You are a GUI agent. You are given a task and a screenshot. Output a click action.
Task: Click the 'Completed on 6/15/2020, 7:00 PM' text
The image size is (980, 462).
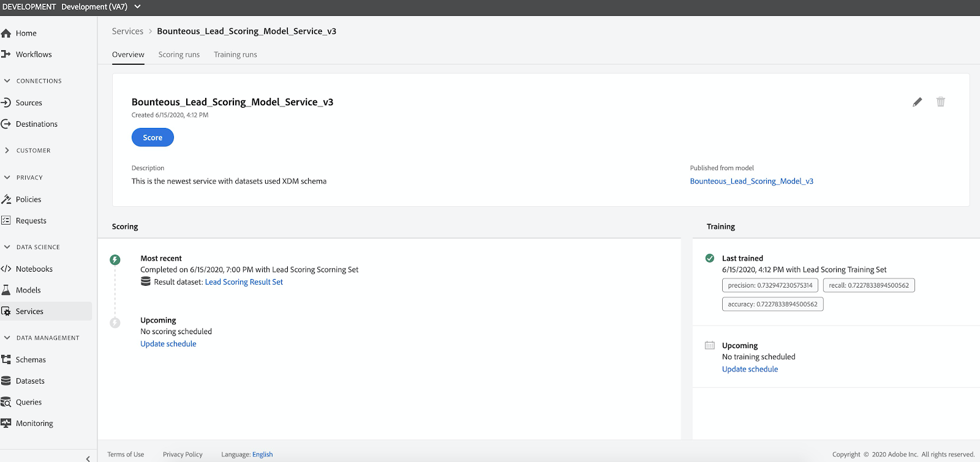click(x=197, y=269)
